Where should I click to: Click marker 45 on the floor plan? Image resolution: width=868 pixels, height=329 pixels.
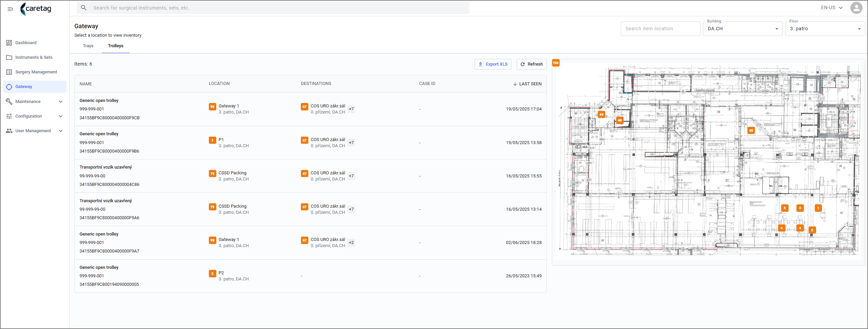point(751,131)
